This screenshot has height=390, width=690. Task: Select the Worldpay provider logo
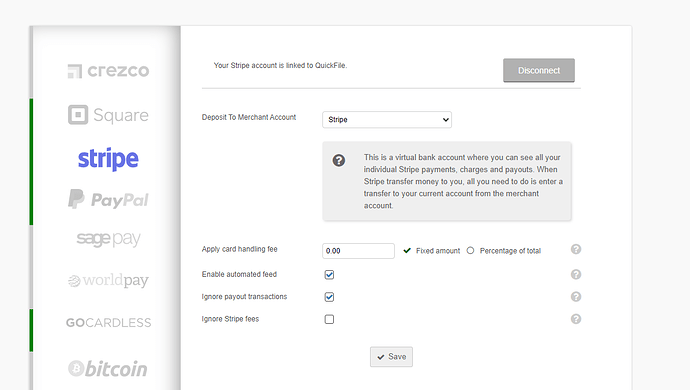(108, 280)
